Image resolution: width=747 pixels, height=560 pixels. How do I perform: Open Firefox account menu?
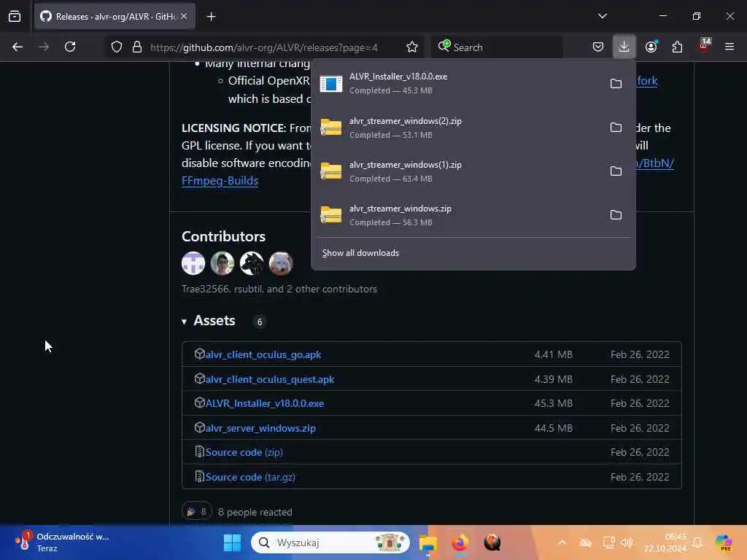pyautogui.click(x=651, y=47)
